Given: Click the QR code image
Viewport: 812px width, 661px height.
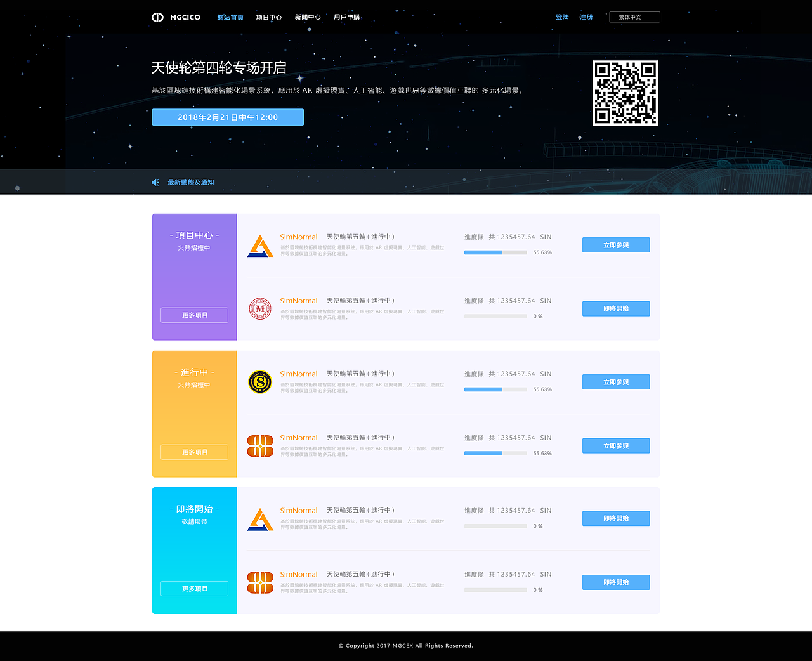Looking at the screenshot, I should click(x=625, y=93).
